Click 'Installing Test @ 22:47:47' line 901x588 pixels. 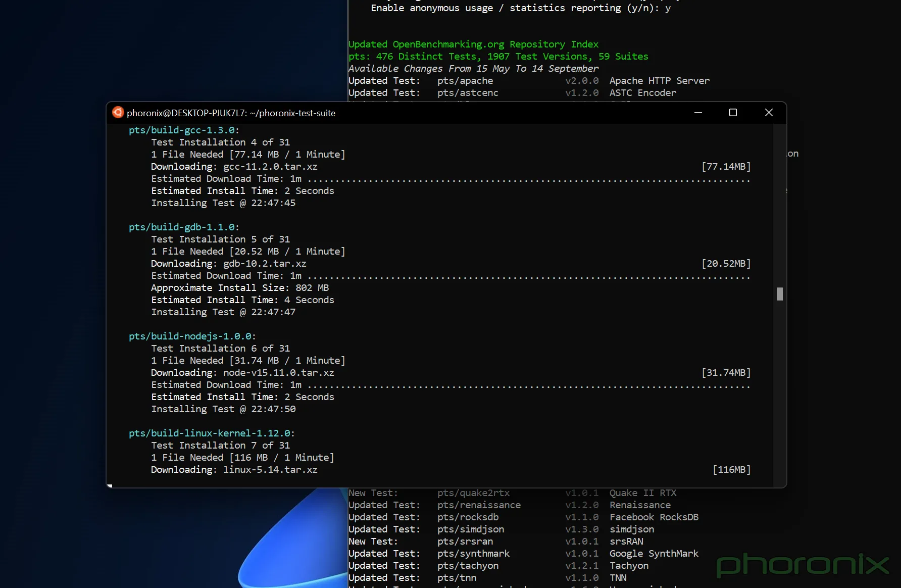[x=223, y=312]
